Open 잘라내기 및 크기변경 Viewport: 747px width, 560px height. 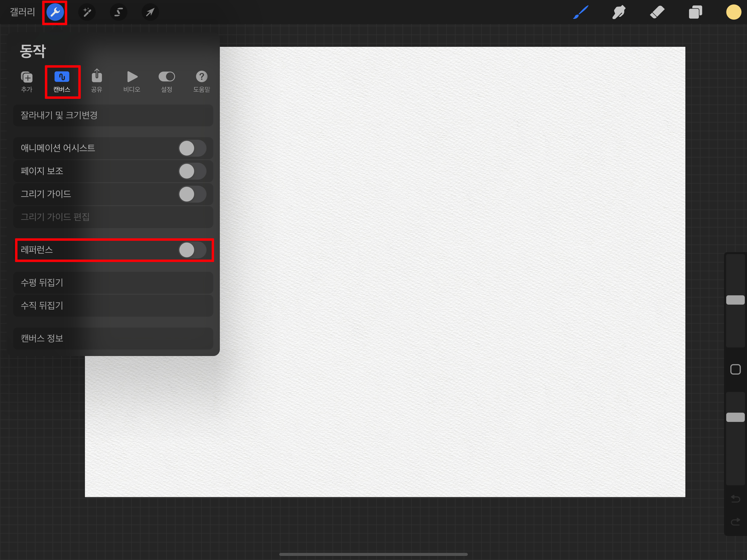(x=113, y=115)
